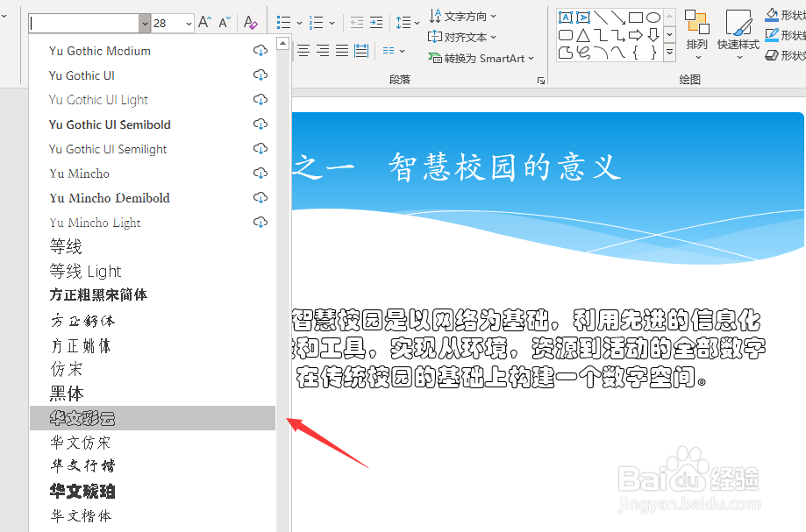The width and height of the screenshot is (806, 532).
Task: Expand numbering style options arrow
Action: point(332,23)
